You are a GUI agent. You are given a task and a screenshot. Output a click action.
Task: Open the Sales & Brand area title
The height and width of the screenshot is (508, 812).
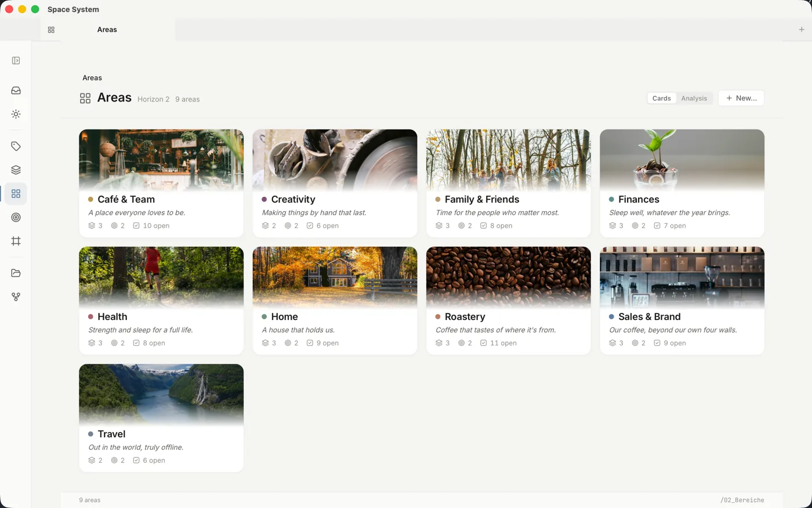pos(650,316)
